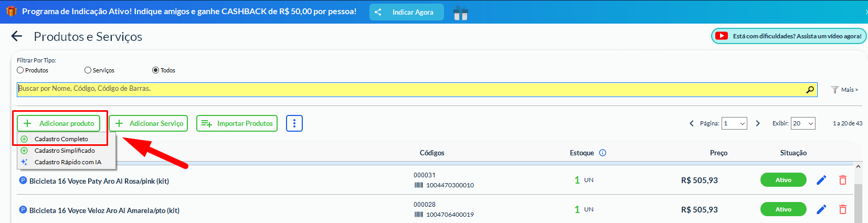The image size is (868, 223).
Task: Click the product search input field
Action: pos(409,89)
